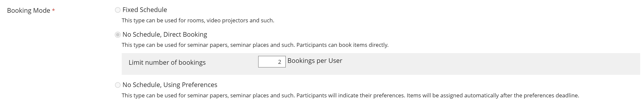644x104 pixels.
Task: Click the value 2 in the bookings field
Action: 279,62
